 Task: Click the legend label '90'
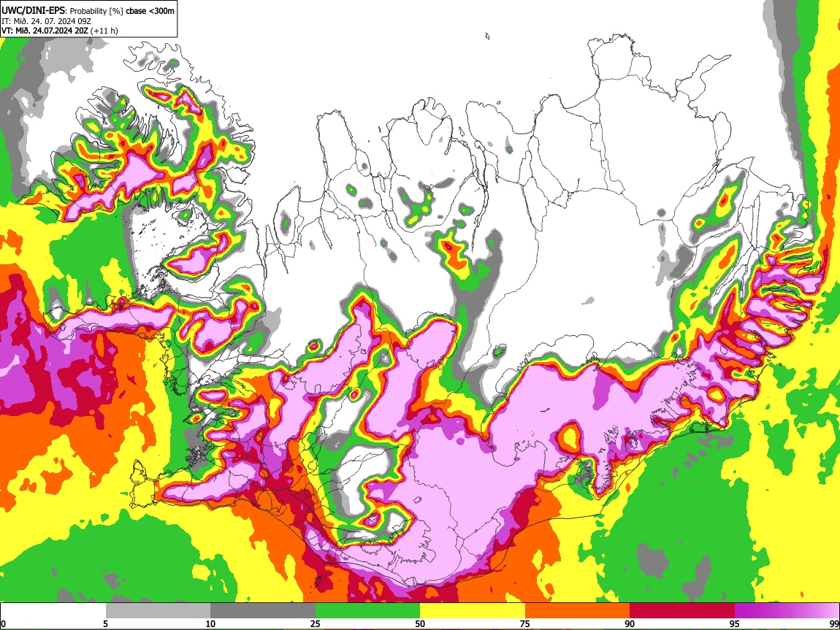pyautogui.click(x=630, y=623)
